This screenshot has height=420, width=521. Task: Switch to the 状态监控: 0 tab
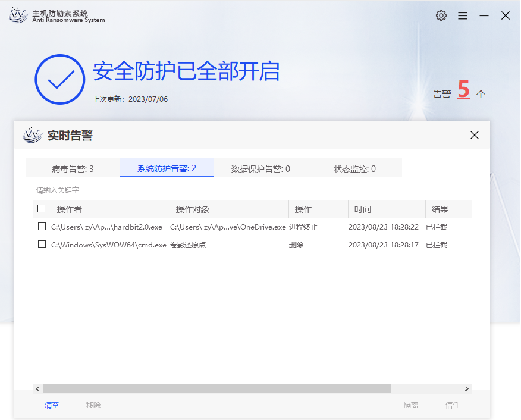[x=354, y=169]
